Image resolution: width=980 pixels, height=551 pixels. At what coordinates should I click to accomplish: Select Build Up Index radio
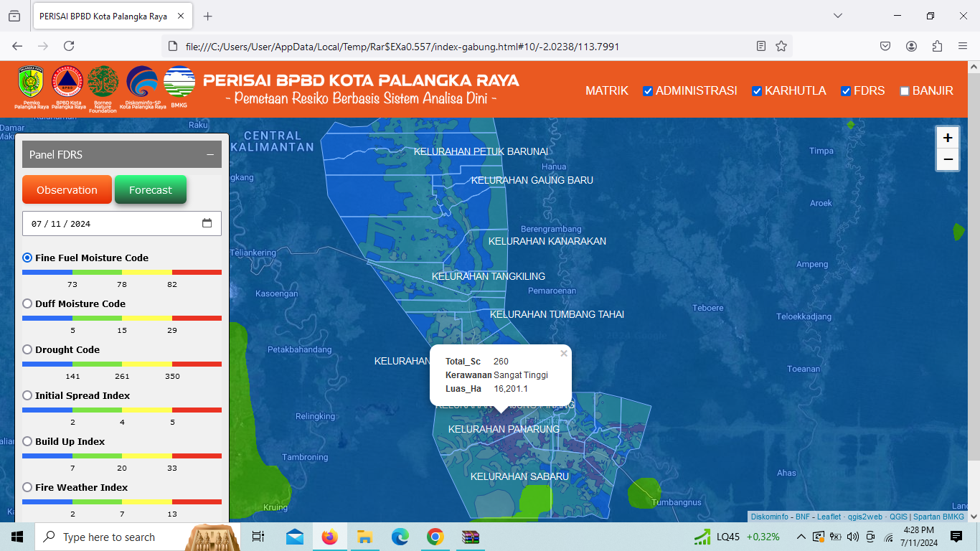pyautogui.click(x=28, y=441)
